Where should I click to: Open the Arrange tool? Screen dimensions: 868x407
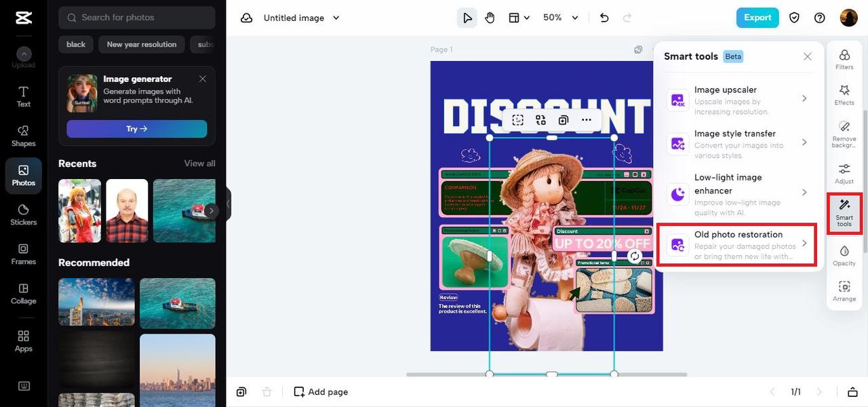(844, 291)
